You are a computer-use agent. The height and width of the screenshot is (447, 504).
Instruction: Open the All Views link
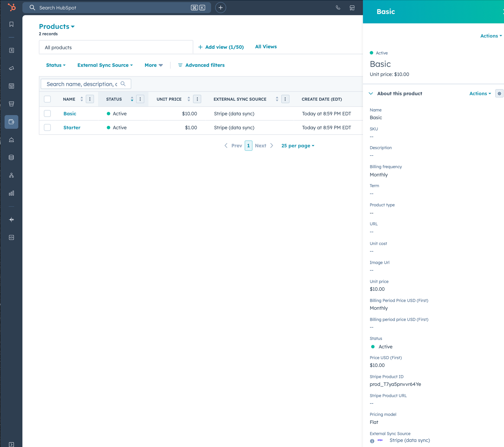pyautogui.click(x=266, y=47)
